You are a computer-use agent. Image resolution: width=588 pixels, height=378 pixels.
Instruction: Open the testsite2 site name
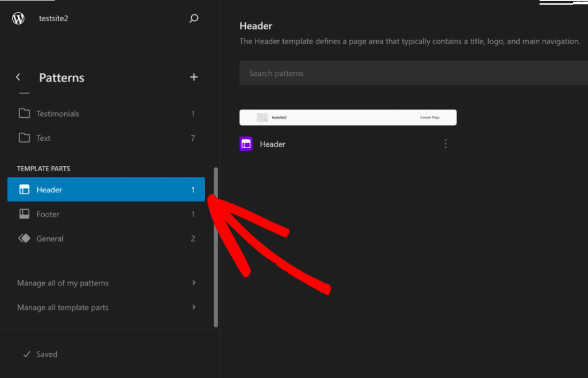point(53,18)
